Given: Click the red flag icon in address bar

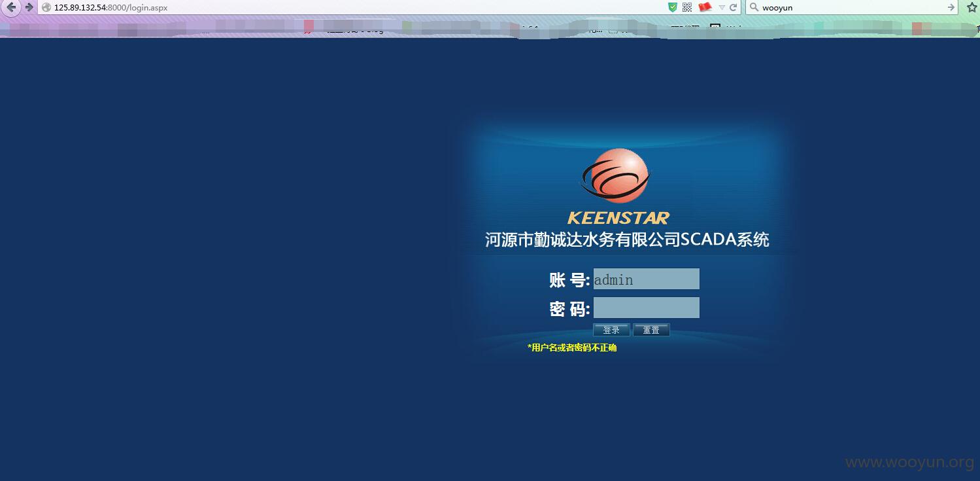Looking at the screenshot, I should (705, 7).
